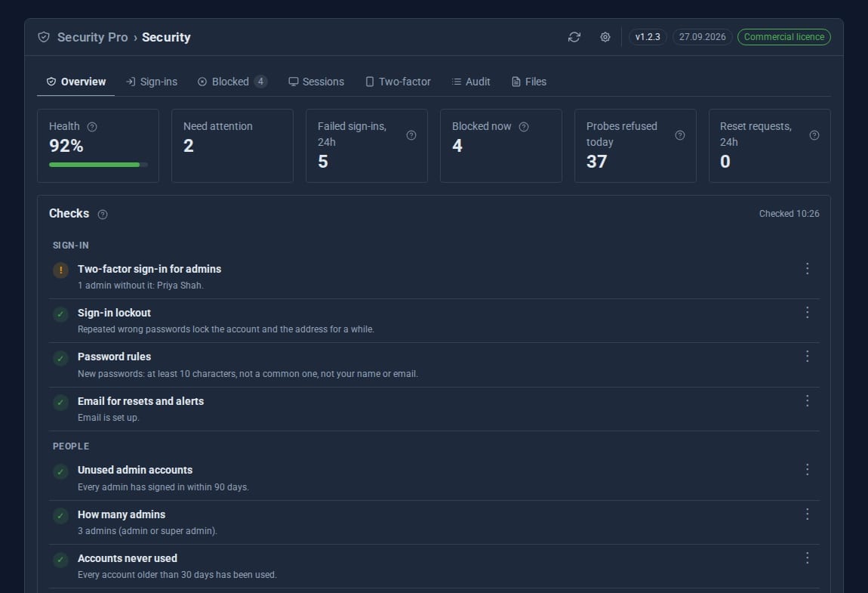Click the check icon for Accounts never used
The height and width of the screenshot is (593, 868).
[x=61, y=560]
